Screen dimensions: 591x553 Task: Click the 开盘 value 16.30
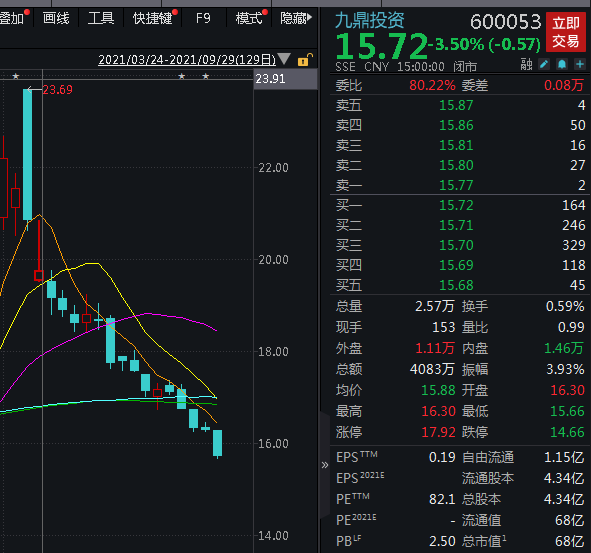[568, 390]
